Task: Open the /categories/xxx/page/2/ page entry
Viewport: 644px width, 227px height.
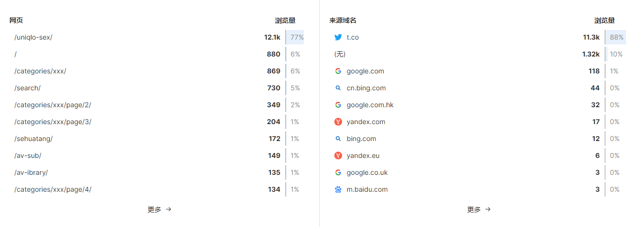Action: pos(53,105)
